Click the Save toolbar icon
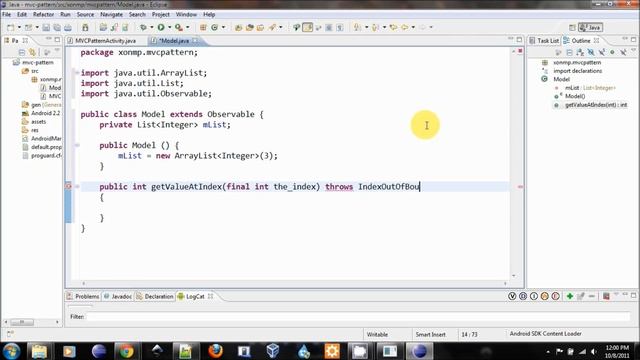The width and height of the screenshot is (640, 360). click(x=46, y=27)
